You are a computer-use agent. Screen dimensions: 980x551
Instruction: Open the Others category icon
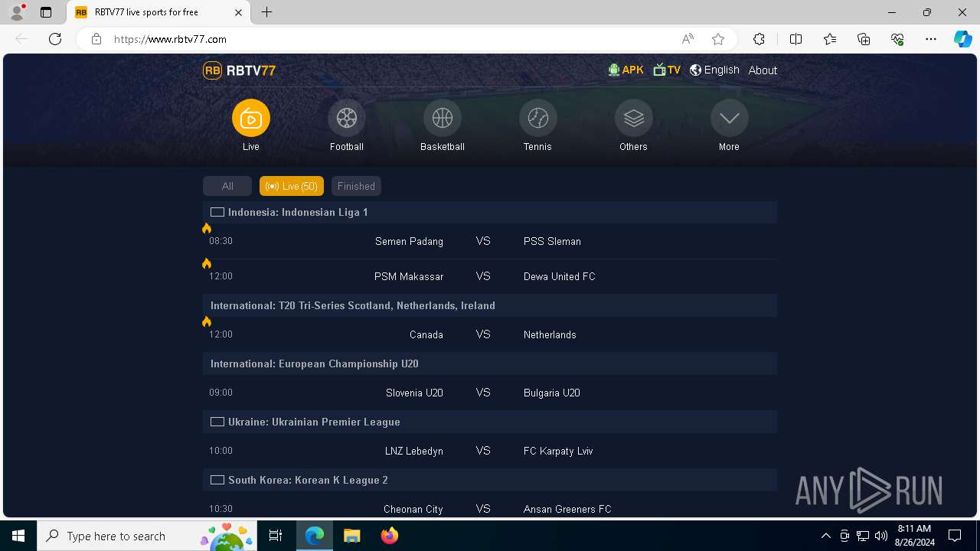(634, 118)
